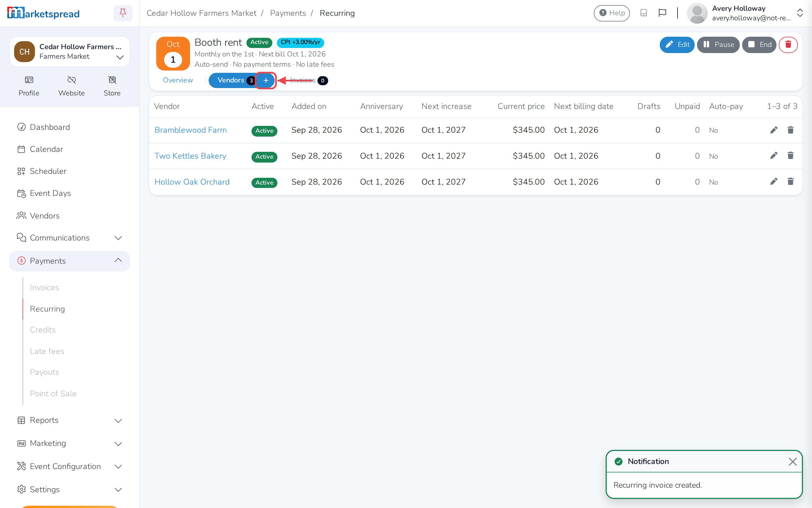
Task: Click the End button
Action: point(759,45)
